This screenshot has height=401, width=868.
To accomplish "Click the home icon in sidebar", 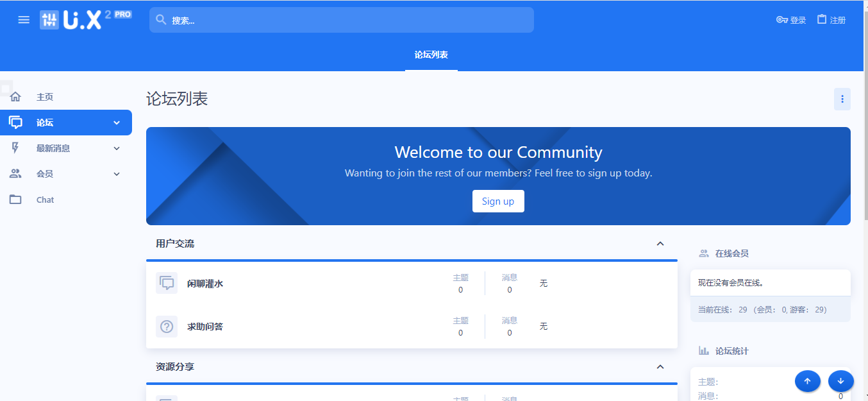I will click(15, 97).
